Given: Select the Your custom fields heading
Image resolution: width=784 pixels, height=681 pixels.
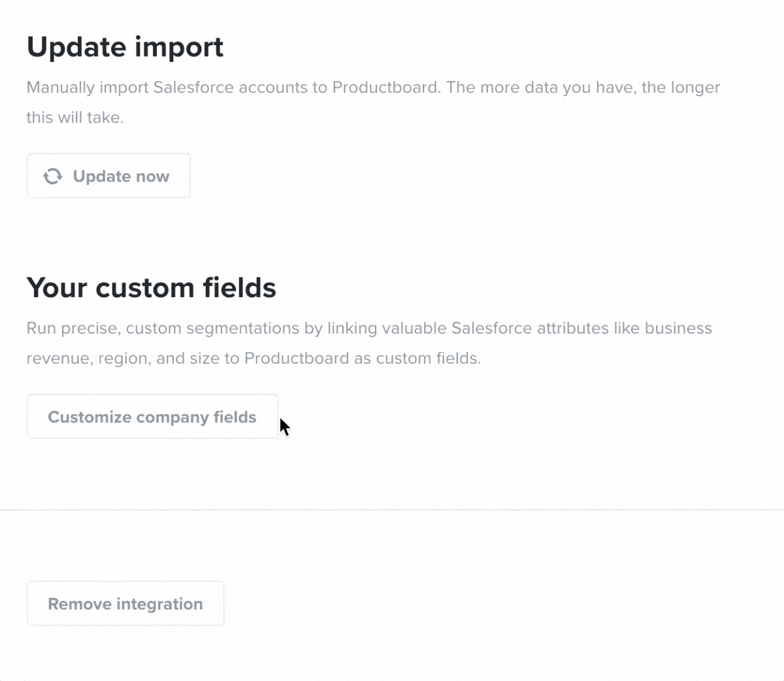Looking at the screenshot, I should coord(152,288).
